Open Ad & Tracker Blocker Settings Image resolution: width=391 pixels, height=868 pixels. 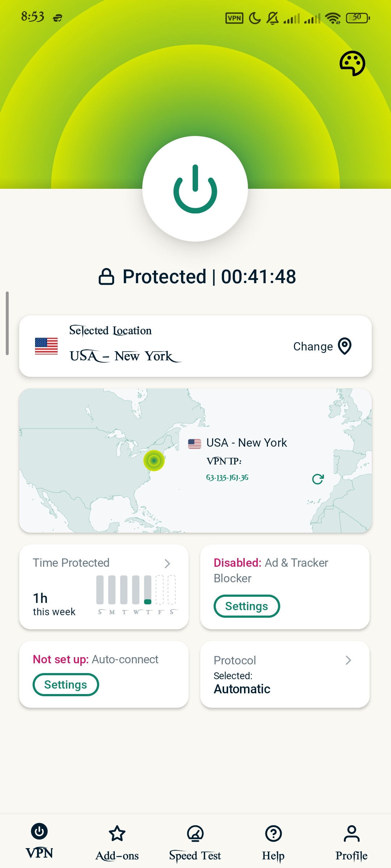[247, 606]
